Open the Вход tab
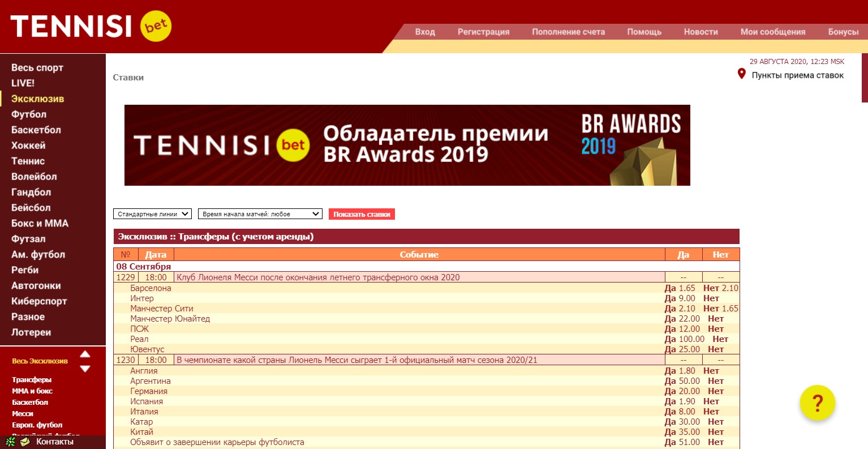868x449 pixels. (x=425, y=32)
